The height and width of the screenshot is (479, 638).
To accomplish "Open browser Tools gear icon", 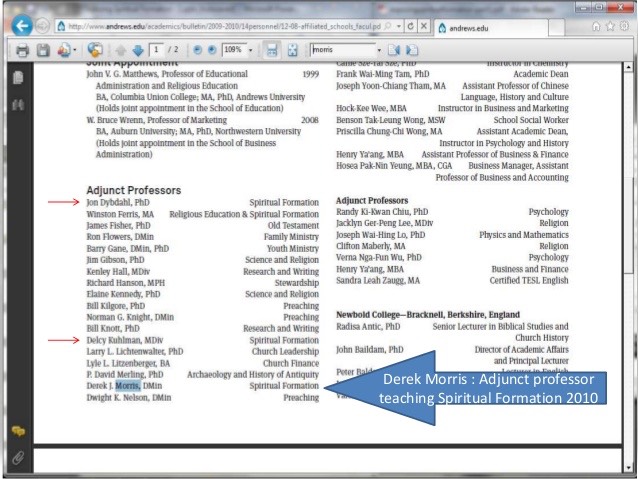I will click(624, 26).
